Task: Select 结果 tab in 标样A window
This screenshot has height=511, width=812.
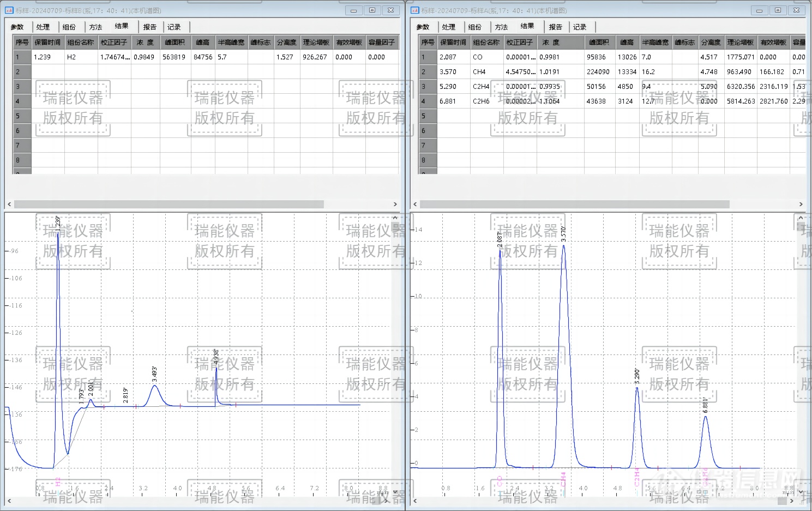Action: (527, 26)
